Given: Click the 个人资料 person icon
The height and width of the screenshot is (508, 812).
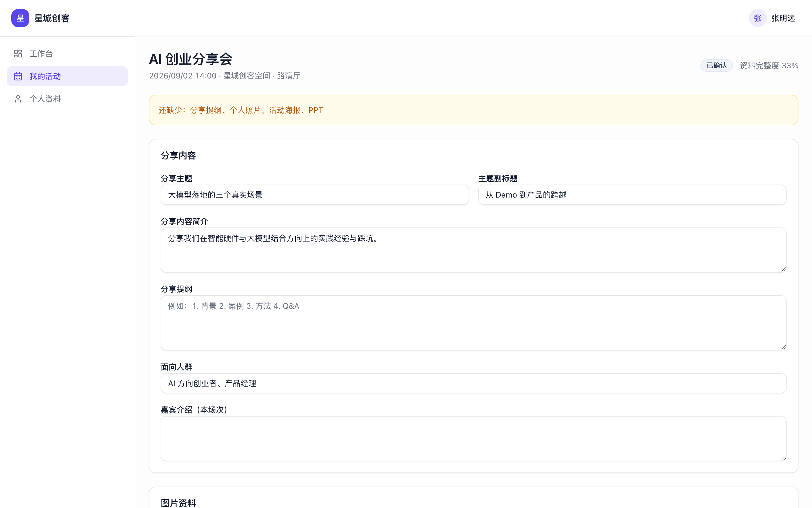Looking at the screenshot, I should tap(18, 99).
